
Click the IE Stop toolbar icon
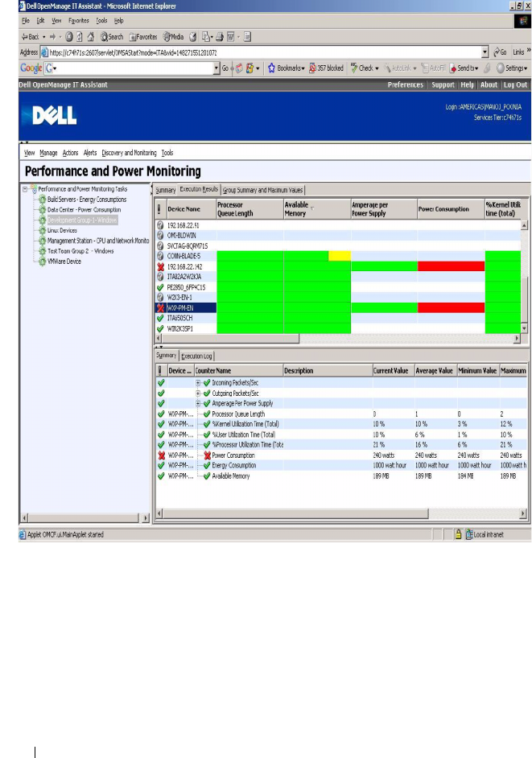(x=69, y=37)
